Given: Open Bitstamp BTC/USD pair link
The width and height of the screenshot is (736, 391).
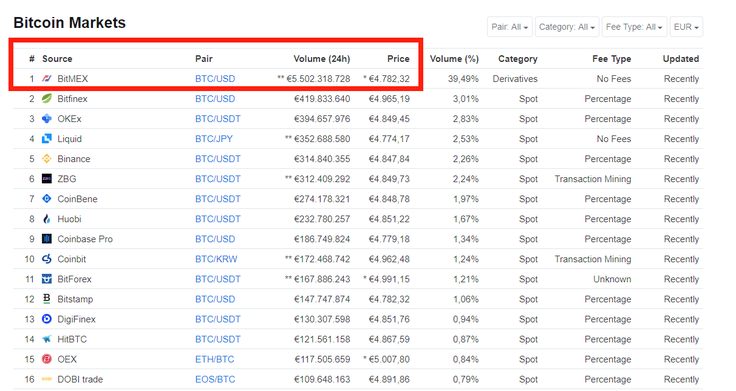Looking at the screenshot, I should 215,299.
